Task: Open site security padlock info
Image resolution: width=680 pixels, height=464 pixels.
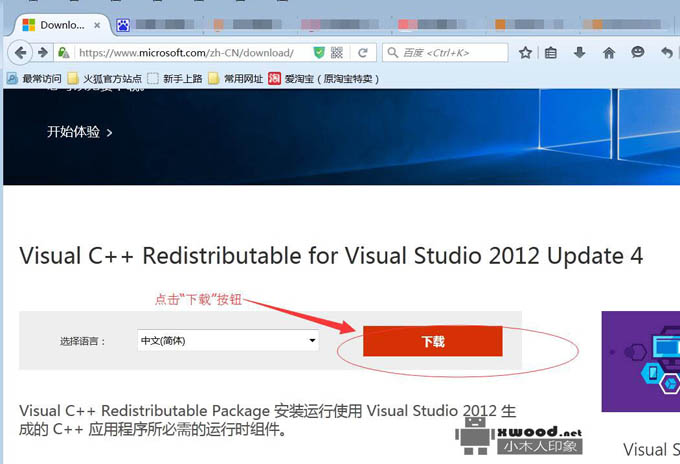Action: pos(63,53)
